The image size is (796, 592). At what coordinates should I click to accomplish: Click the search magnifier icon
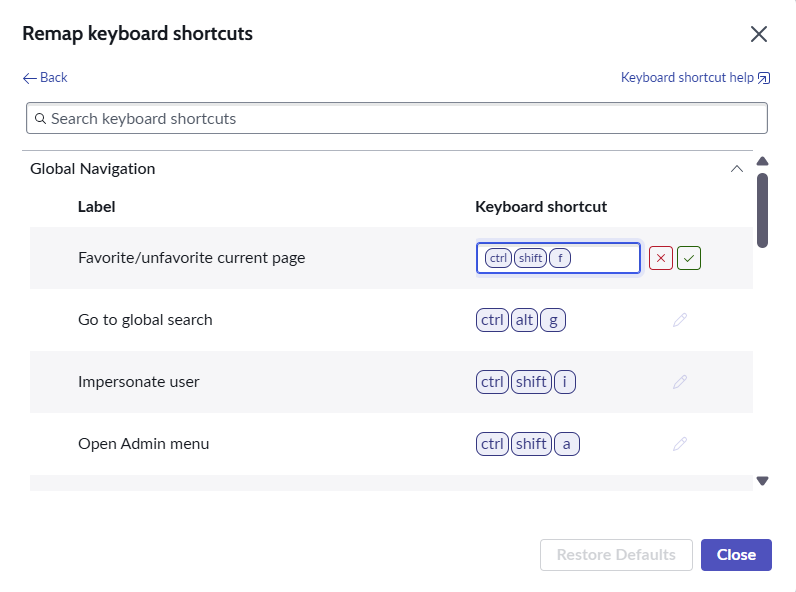point(40,119)
